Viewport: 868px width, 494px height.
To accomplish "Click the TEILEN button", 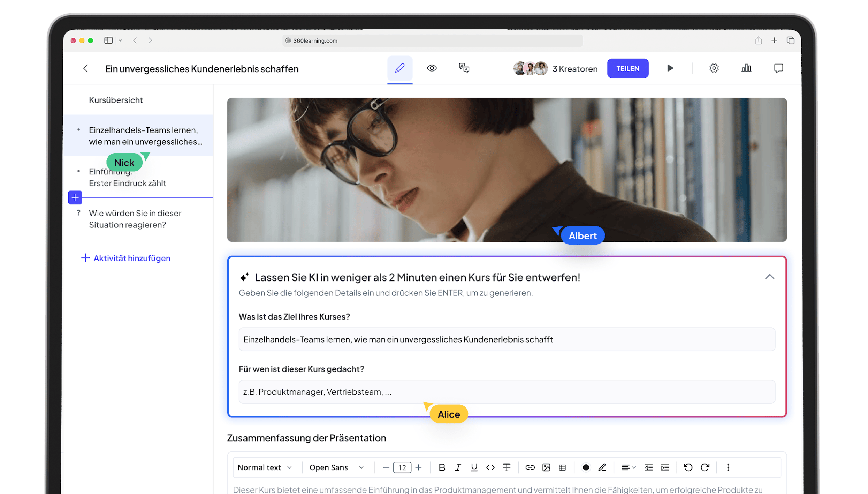I will tap(628, 68).
